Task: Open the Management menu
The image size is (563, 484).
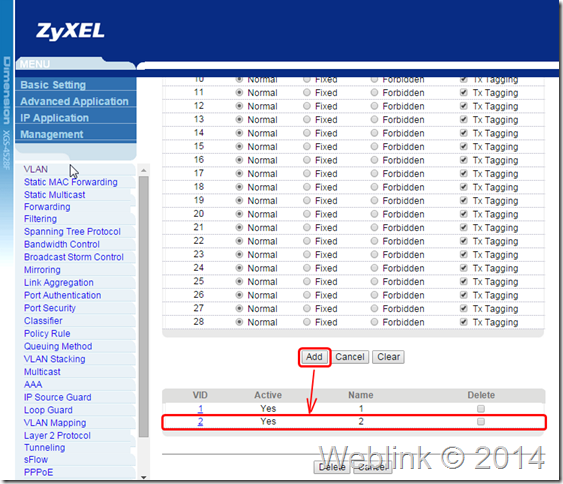Action: click(52, 134)
